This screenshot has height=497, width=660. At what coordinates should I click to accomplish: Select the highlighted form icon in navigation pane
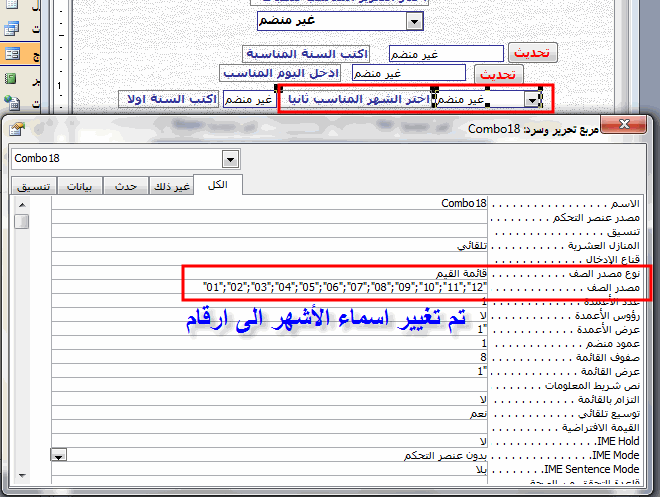(x=12, y=53)
